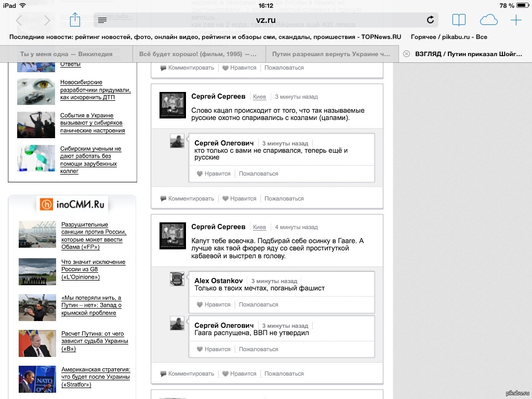Open the Safari bookmarks book icon
The image size is (532, 399).
(459, 20)
